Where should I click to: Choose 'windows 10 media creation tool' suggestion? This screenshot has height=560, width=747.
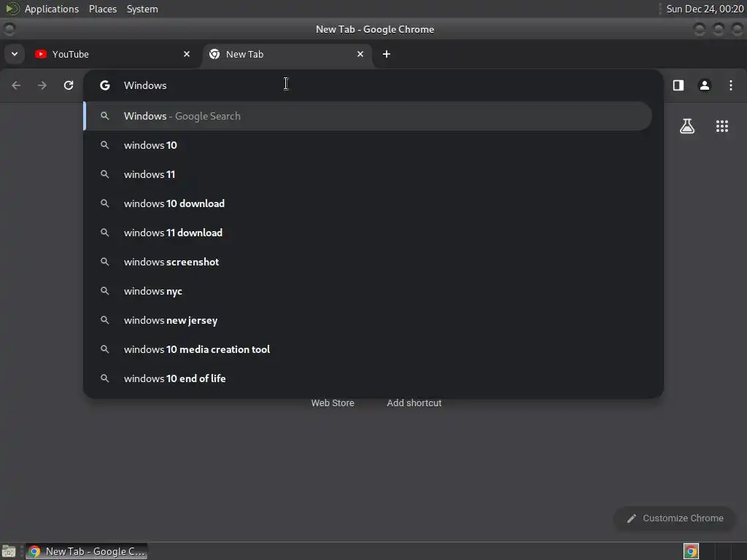tap(368, 349)
